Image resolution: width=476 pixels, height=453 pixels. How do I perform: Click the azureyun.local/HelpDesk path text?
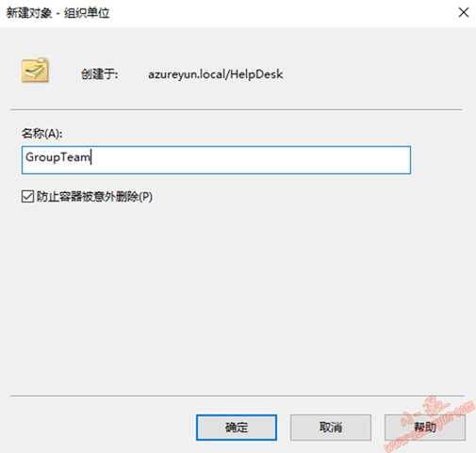216,74
